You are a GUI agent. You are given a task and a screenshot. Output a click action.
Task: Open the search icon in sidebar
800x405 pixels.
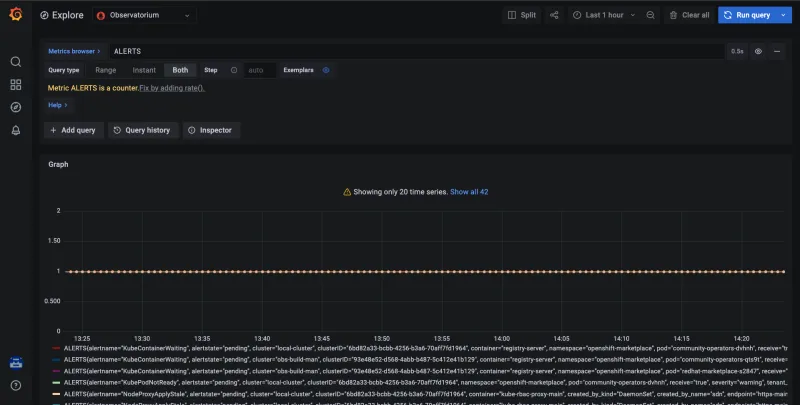[15, 62]
